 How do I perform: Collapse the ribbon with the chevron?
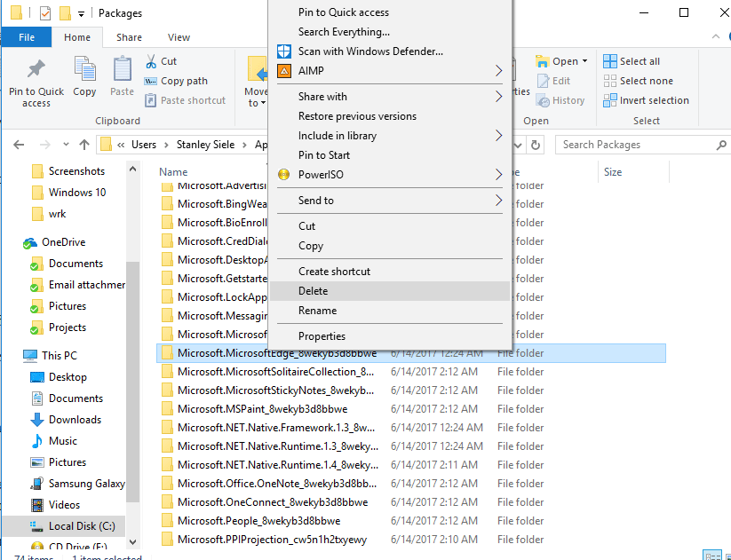pos(716,36)
